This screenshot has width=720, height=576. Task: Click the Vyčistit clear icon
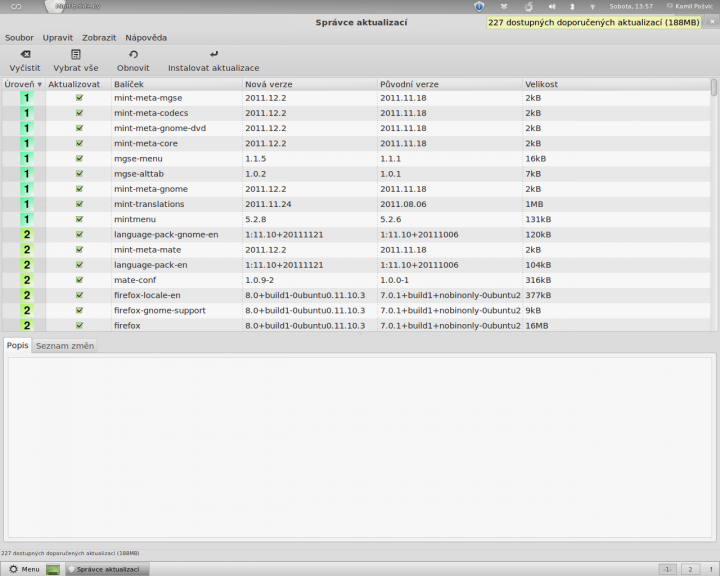coord(25,54)
